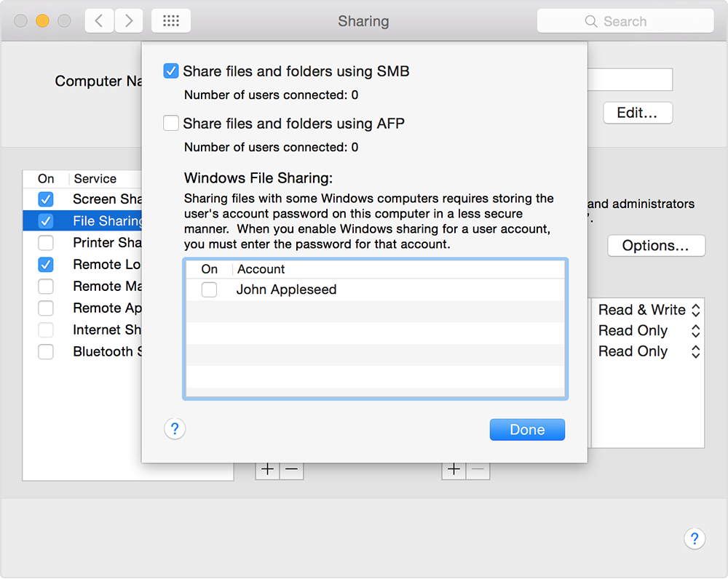
Task: Enable Windows sharing for John Appleseed
Action: tap(209, 289)
